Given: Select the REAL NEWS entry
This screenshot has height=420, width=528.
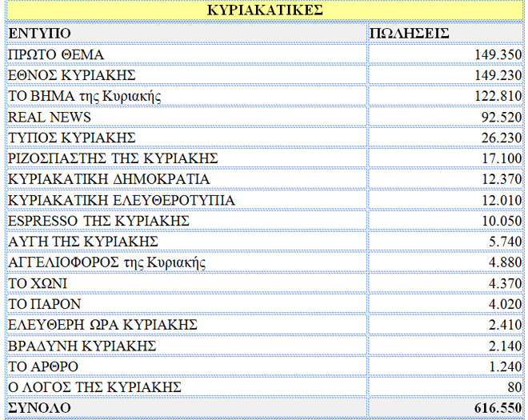Looking at the screenshot, I should coord(50,117).
